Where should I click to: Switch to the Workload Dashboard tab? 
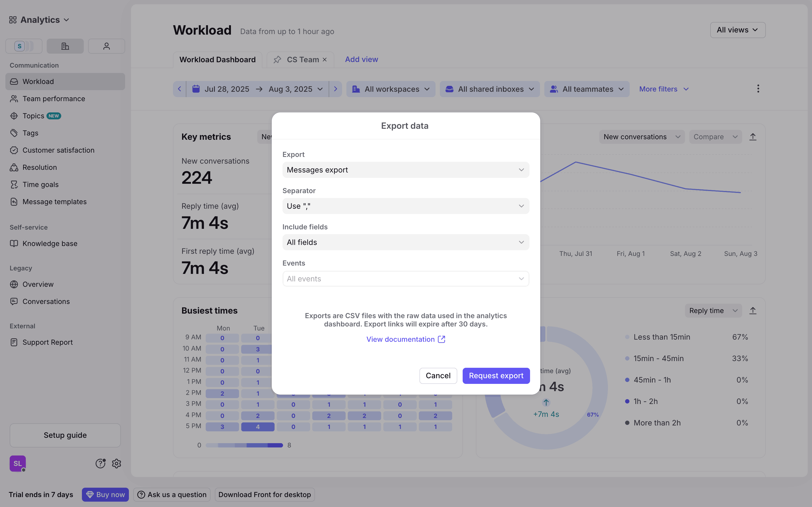pos(218,60)
